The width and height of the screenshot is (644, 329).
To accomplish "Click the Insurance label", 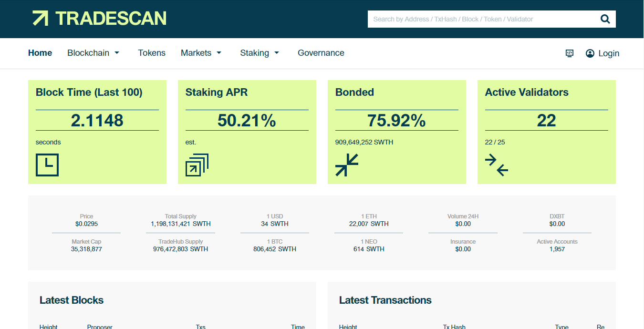I will point(463,242).
